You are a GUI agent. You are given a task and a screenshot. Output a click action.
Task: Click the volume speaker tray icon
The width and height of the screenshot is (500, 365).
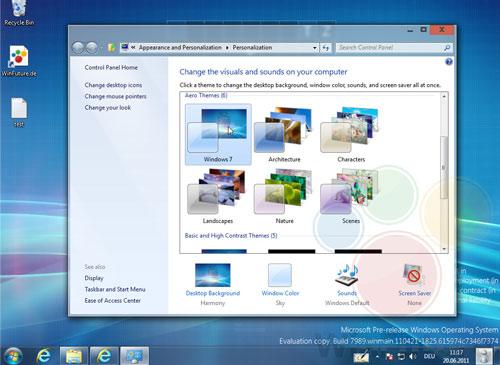click(x=413, y=356)
